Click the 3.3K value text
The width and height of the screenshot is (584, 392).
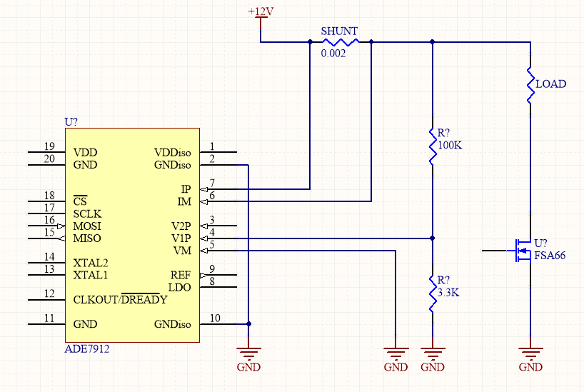coord(448,293)
